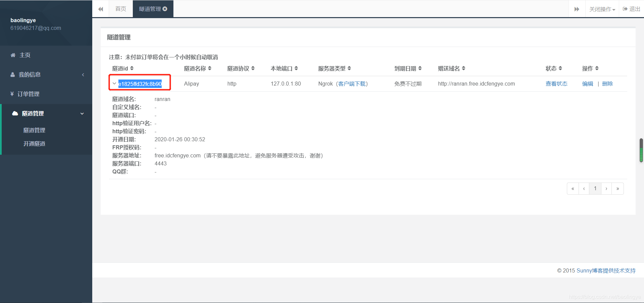Toggle sorting on the 到期日期 column

pyautogui.click(x=420, y=68)
